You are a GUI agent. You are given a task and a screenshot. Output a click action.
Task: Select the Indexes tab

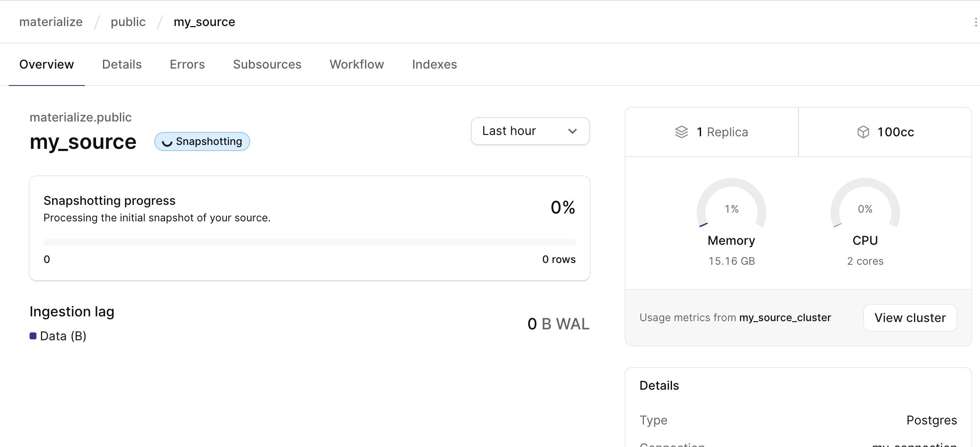click(x=434, y=64)
